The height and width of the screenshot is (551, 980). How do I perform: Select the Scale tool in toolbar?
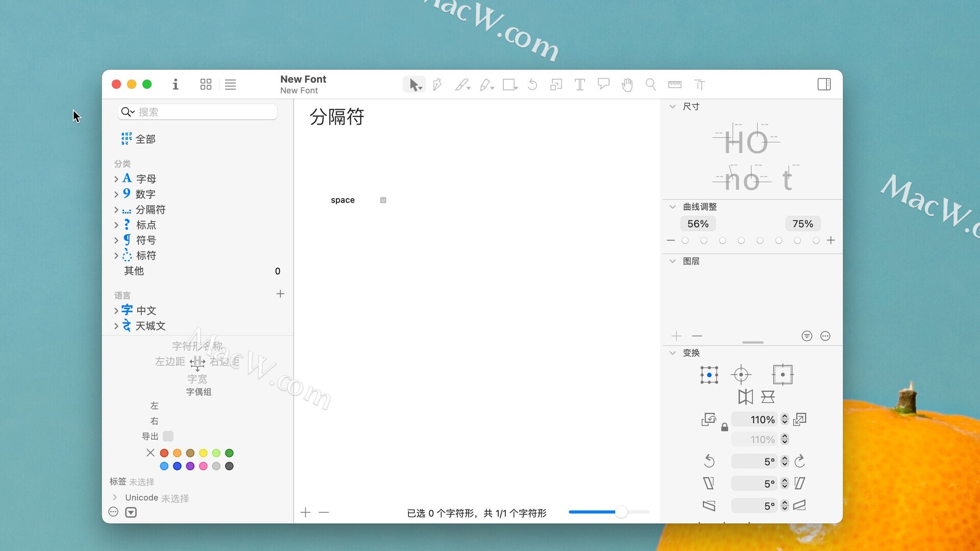point(556,85)
